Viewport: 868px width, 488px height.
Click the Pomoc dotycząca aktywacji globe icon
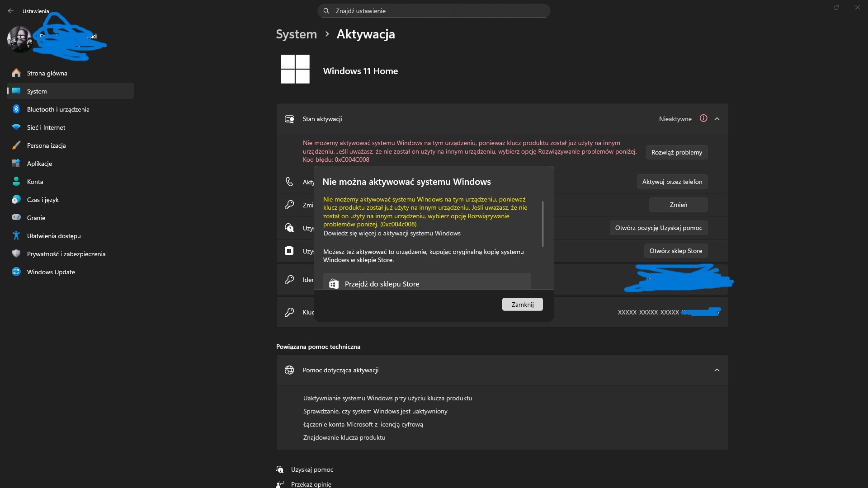click(289, 370)
